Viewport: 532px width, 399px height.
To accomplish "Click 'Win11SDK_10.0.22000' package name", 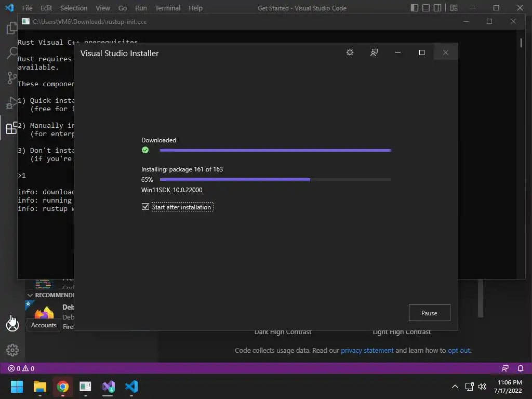I will pyautogui.click(x=171, y=190).
